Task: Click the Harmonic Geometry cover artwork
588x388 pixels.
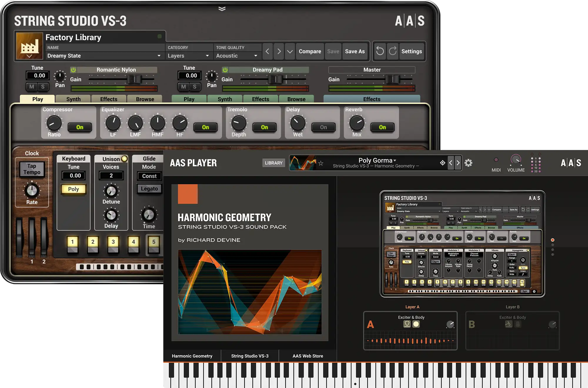Action: coord(250,292)
